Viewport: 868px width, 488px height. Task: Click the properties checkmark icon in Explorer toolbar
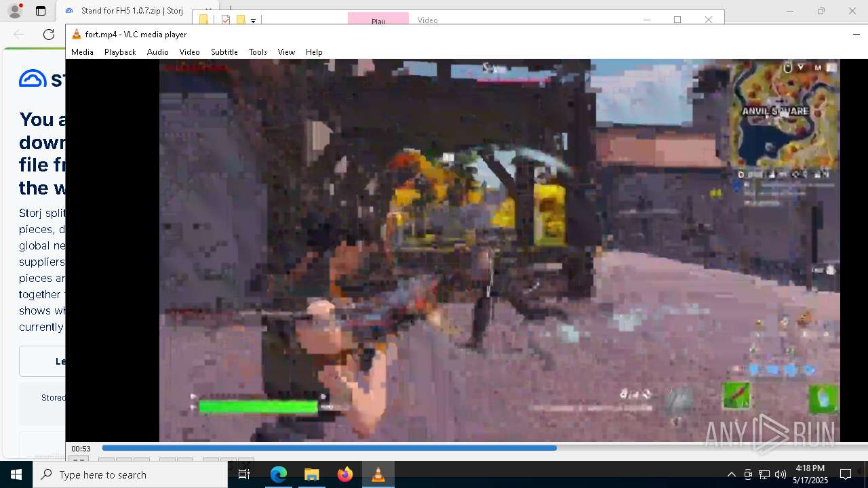226,20
